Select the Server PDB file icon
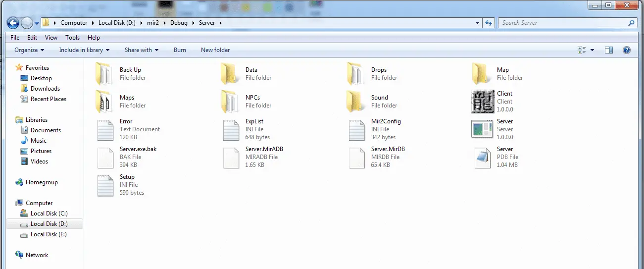This screenshot has height=269, width=644. coord(482,158)
